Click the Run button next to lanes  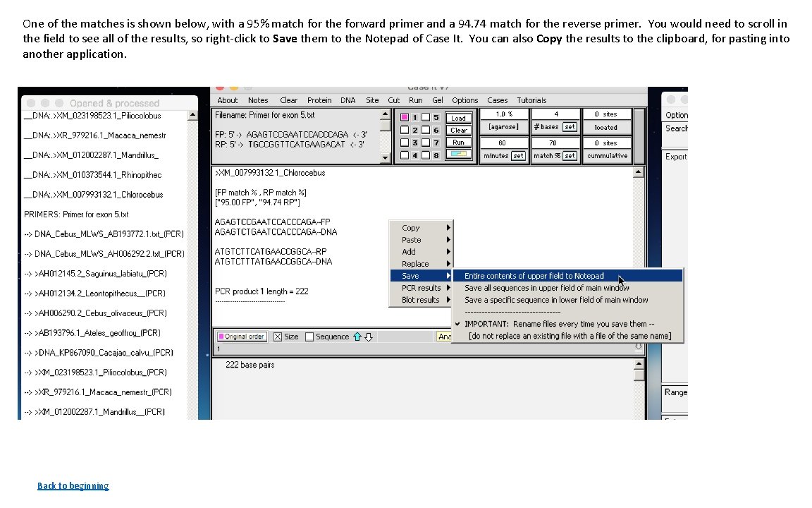458,142
